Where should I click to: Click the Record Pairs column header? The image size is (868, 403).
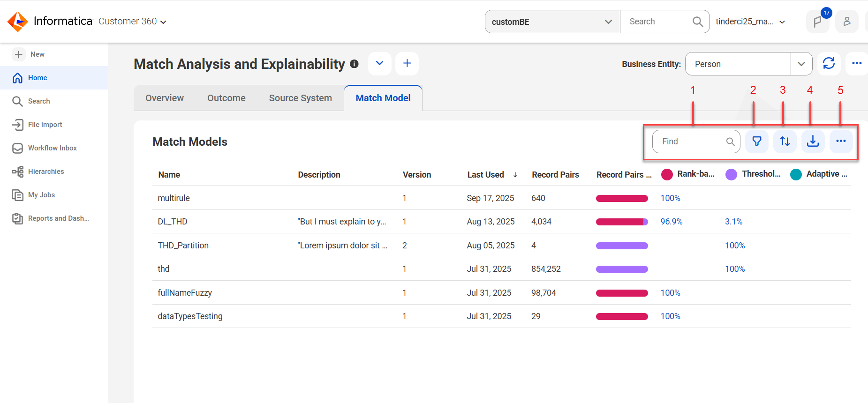(555, 175)
